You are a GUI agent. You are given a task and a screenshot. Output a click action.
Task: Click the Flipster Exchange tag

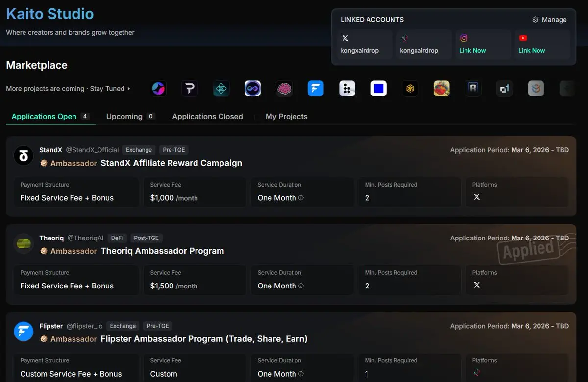pyautogui.click(x=123, y=326)
